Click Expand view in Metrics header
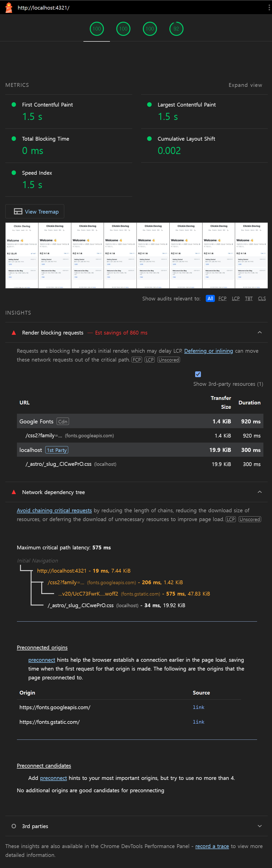Viewport: 272px width, 868px height. [245, 85]
